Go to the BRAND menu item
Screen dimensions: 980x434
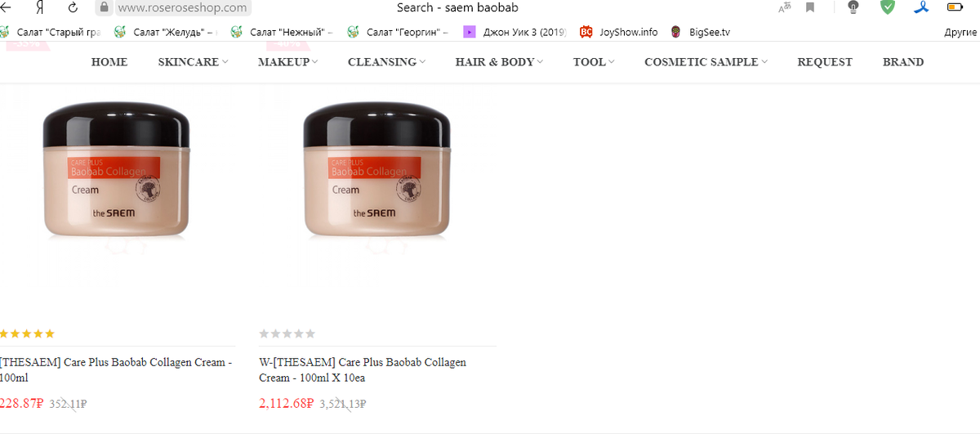[903, 61]
